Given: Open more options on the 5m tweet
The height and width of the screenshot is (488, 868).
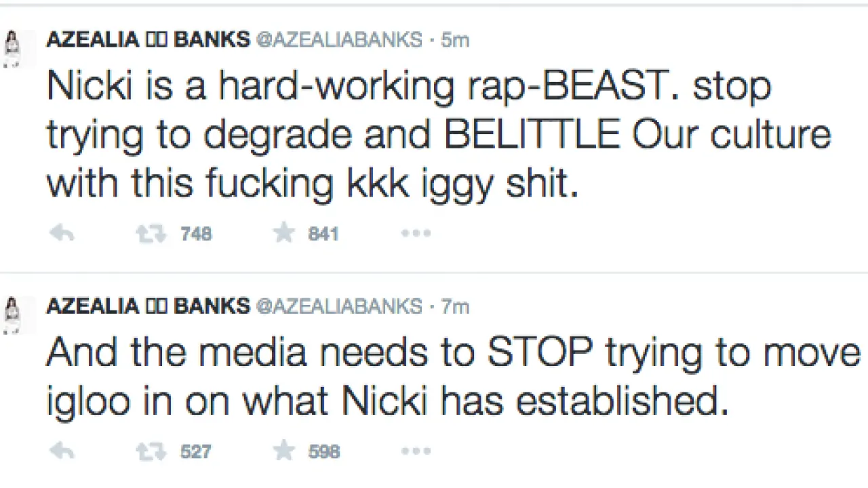Looking at the screenshot, I should pyautogui.click(x=416, y=234).
